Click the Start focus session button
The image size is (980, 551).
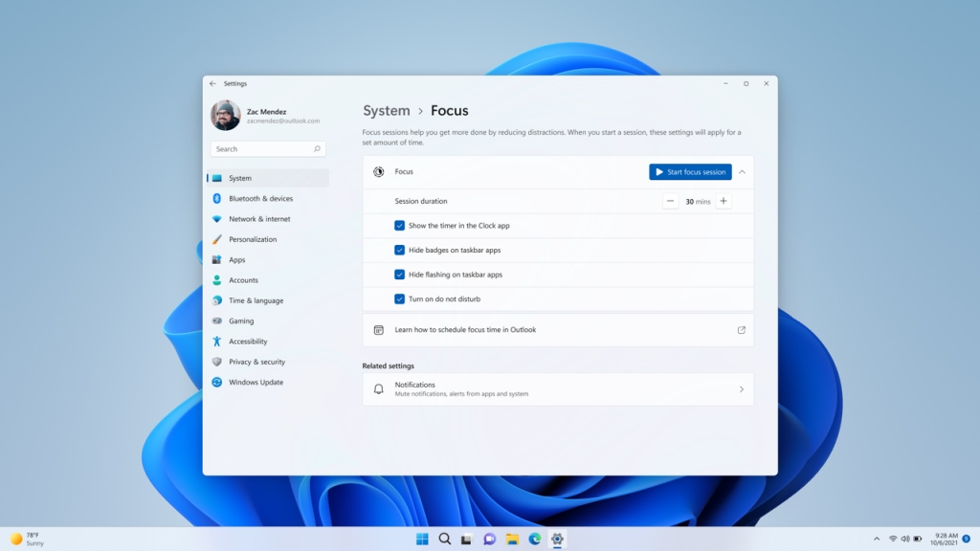pos(690,172)
